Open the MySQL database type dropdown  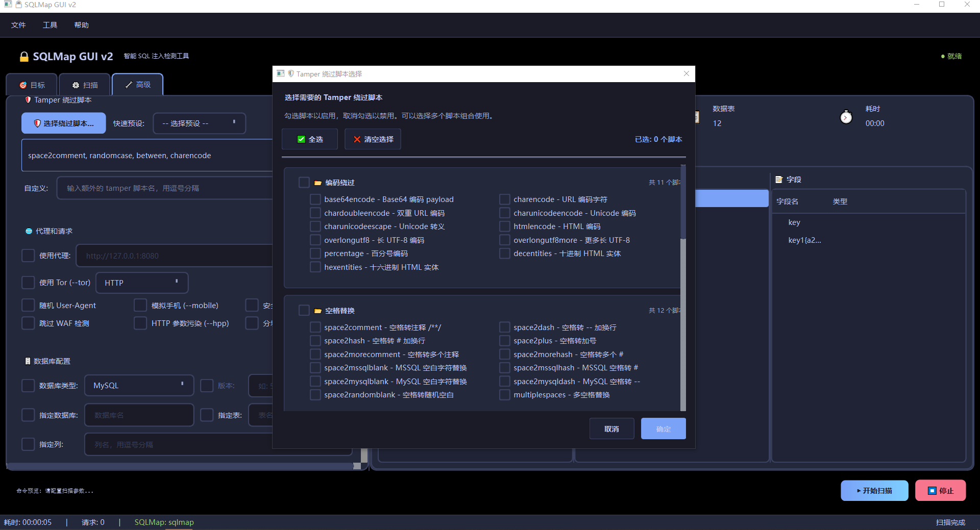pyautogui.click(x=139, y=385)
